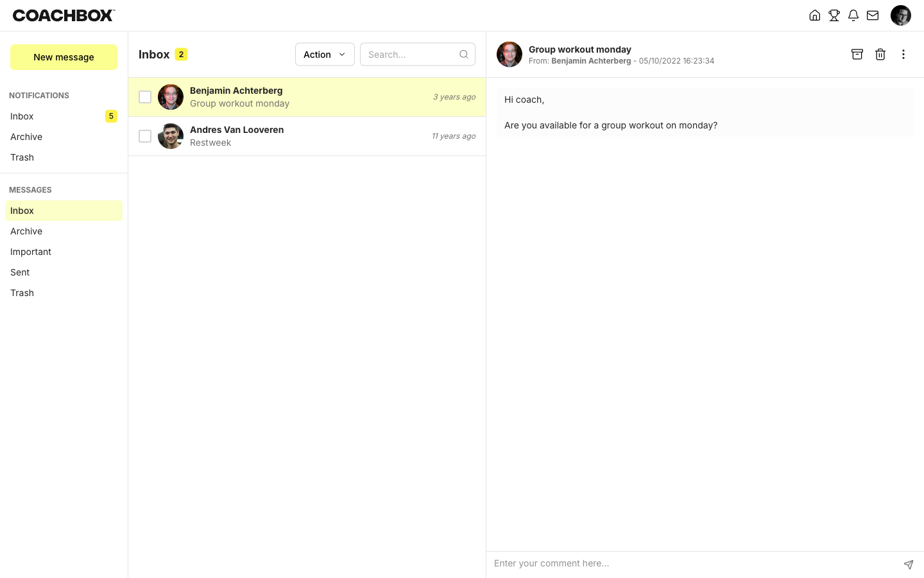The image size is (924, 578).
Task: Click the '3 years ago' timestamp
Action: [x=454, y=97]
